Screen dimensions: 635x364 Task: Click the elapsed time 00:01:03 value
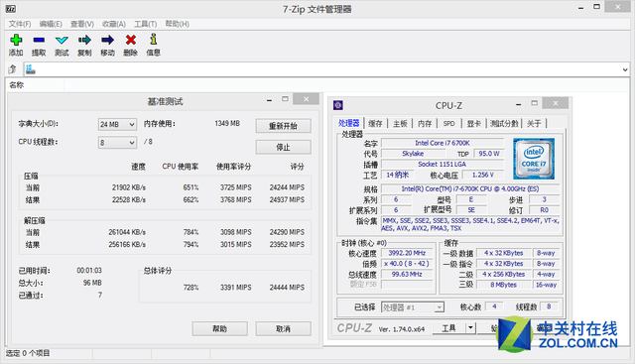(89, 270)
